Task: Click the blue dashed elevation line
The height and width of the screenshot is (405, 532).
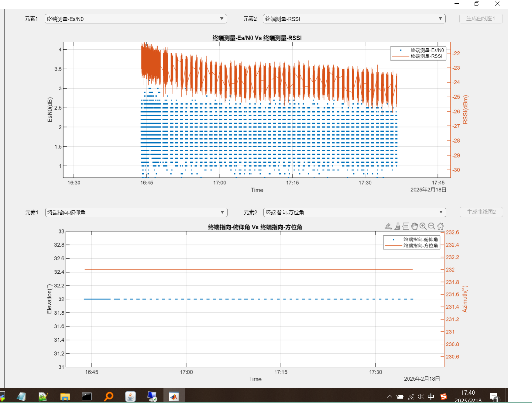Action: [249, 299]
